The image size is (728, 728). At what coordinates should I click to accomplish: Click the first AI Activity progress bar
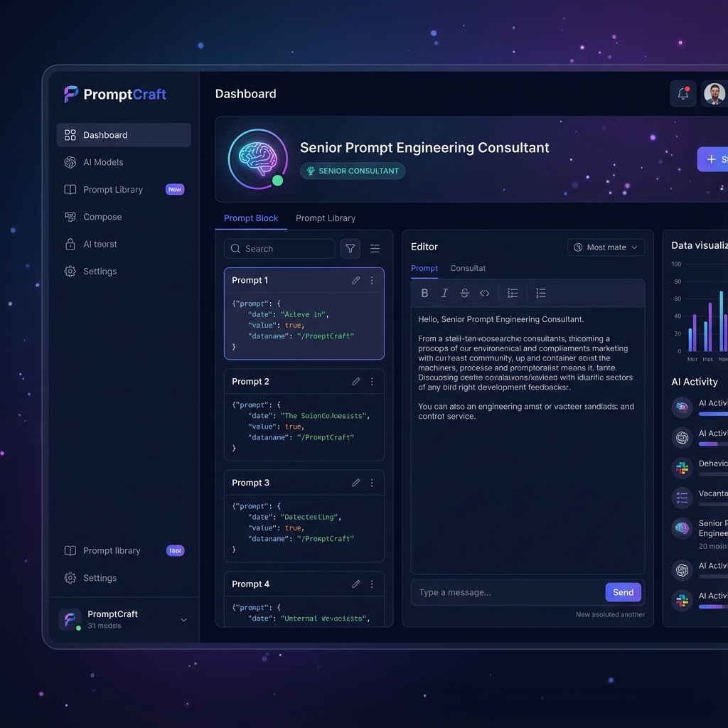(713, 414)
